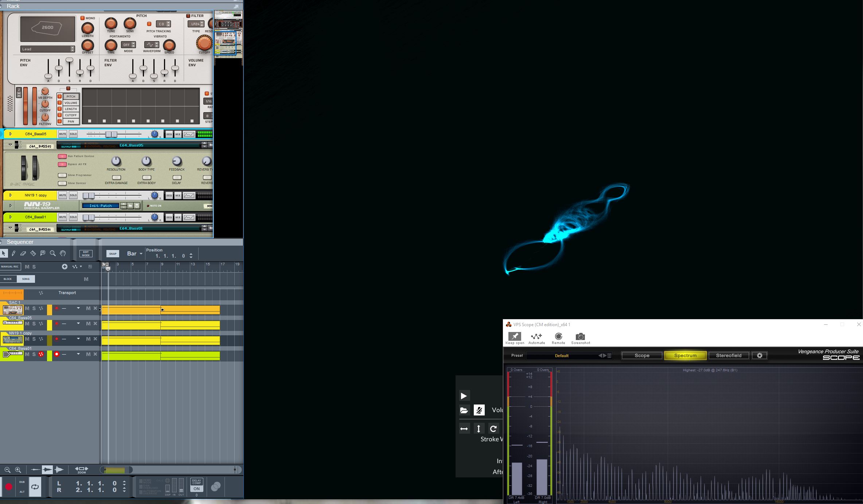Click the SAC 1 track device thumbnail
Viewport: 863px width, 504px height.
(13, 310)
